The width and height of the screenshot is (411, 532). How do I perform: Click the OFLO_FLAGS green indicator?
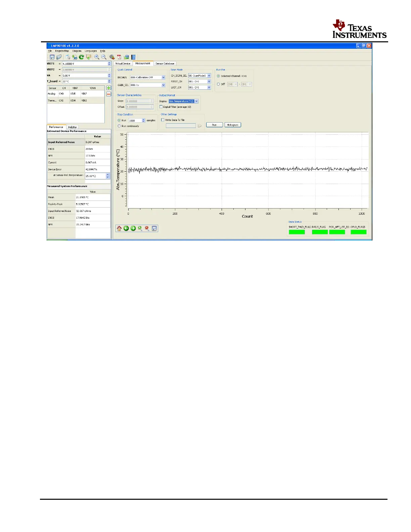click(359, 232)
